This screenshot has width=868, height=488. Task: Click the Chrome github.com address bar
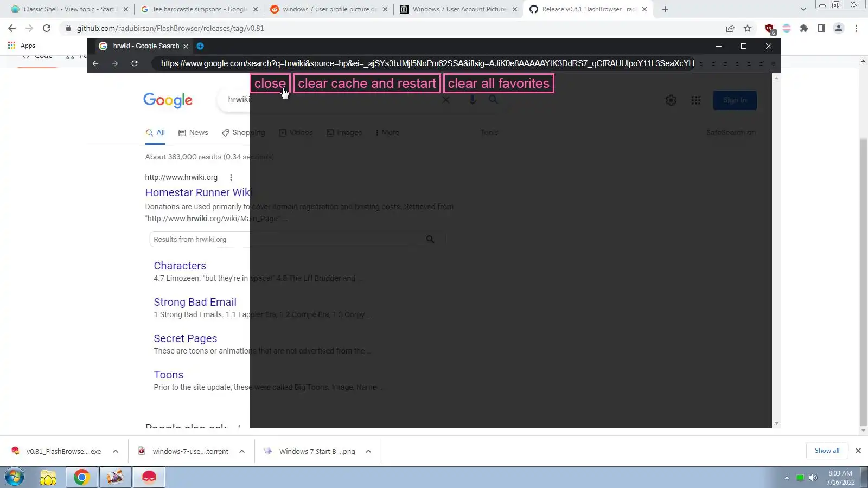click(x=391, y=28)
